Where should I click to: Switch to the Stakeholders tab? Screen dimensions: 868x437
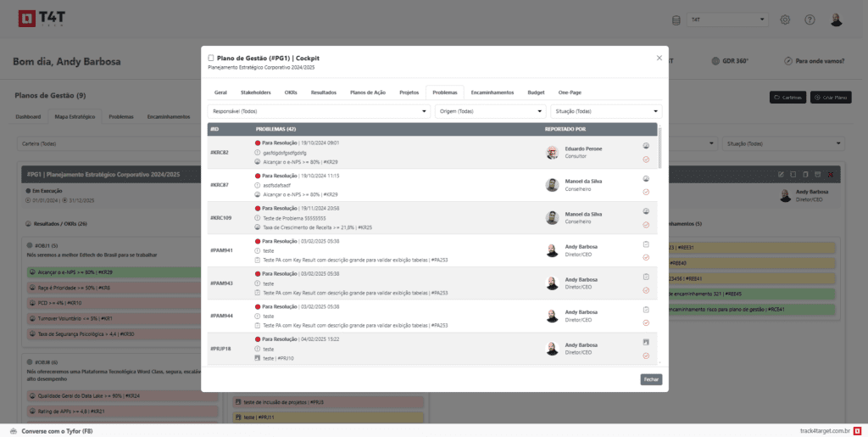(x=255, y=92)
